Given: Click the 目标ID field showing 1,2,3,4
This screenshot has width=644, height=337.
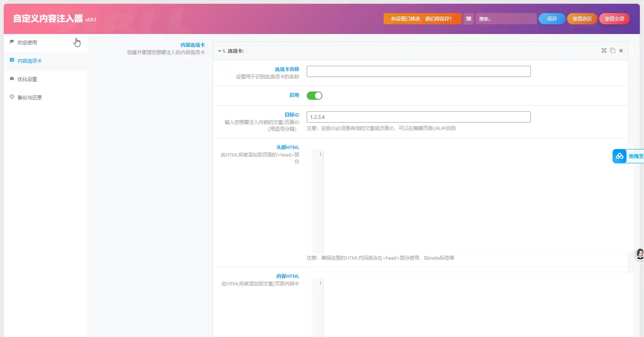Looking at the screenshot, I should click(418, 117).
